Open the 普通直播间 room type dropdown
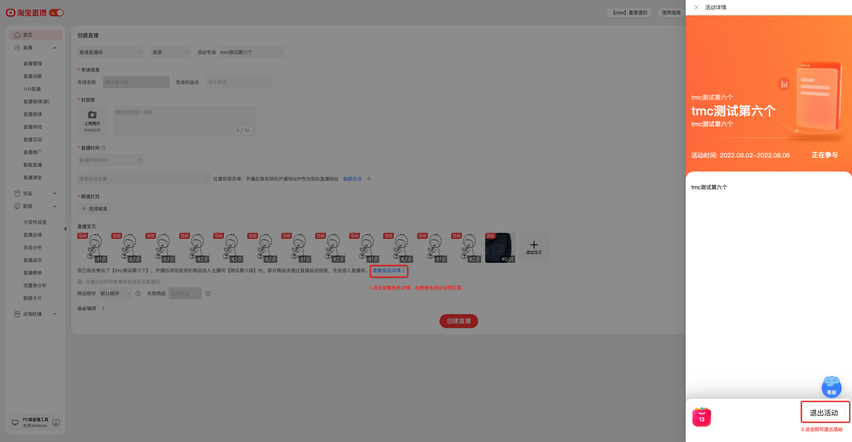The image size is (852, 442). click(x=110, y=52)
